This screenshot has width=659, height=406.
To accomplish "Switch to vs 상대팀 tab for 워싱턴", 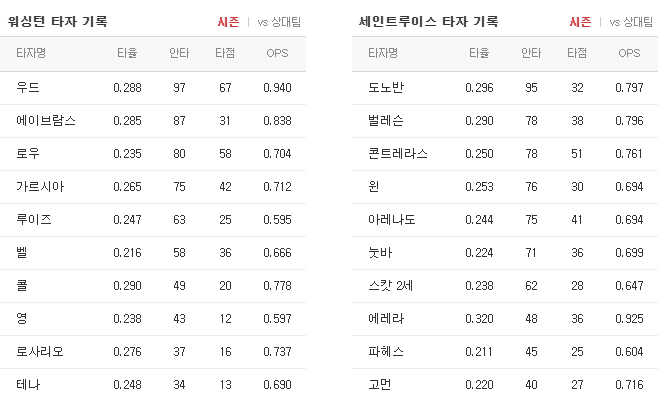I will 279,22.
